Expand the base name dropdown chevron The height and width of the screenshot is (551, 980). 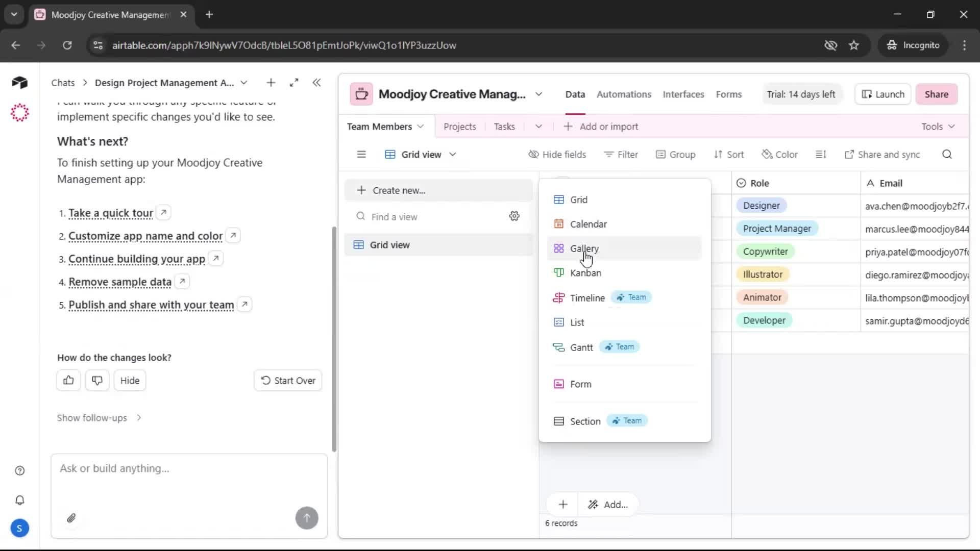coord(538,94)
